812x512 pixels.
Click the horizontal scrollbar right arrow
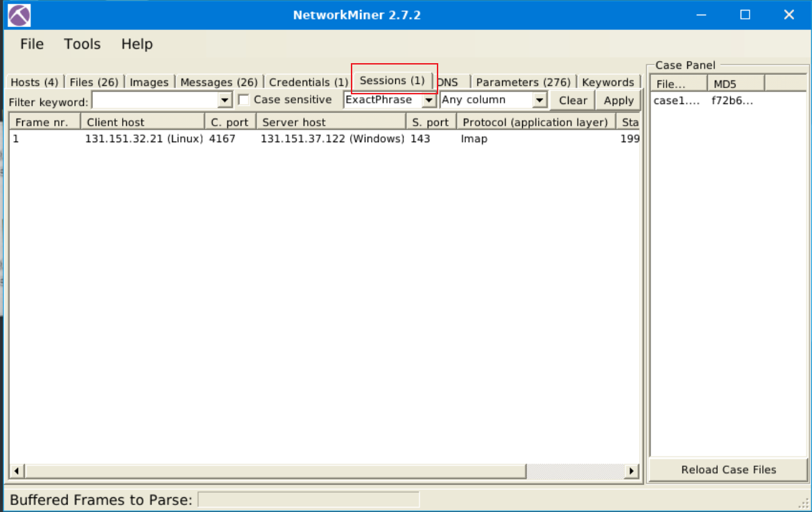pyautogui.click(x=631, y=471)
